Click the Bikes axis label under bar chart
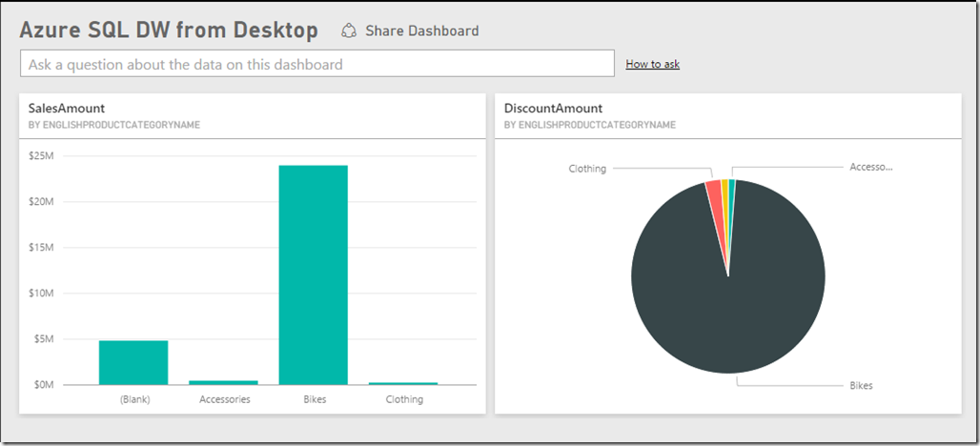 (x=315, y=399)
